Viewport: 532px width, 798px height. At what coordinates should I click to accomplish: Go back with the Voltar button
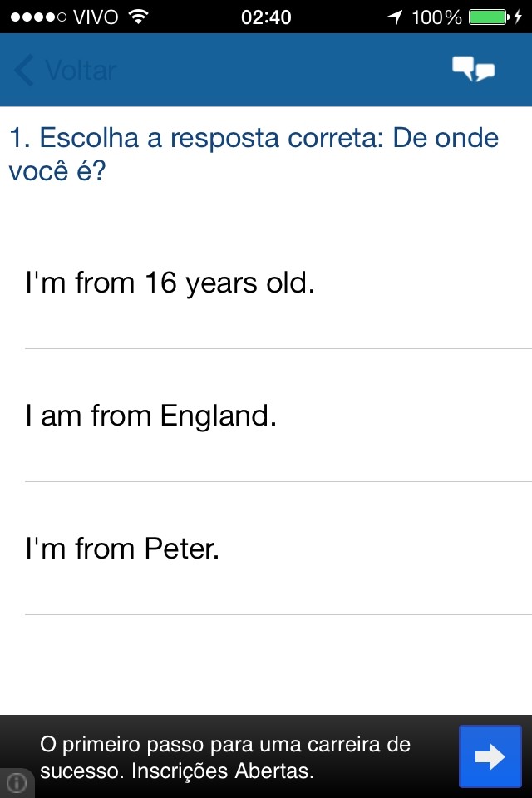(x=80, y=71)
